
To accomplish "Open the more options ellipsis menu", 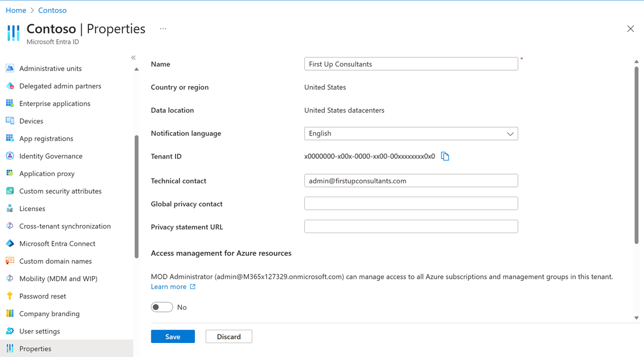I will click(163, 29).
